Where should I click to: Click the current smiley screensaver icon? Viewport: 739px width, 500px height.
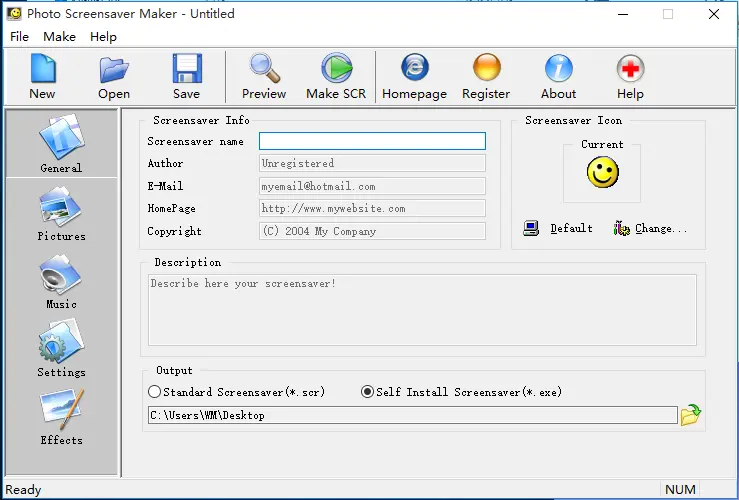point(602,172)
